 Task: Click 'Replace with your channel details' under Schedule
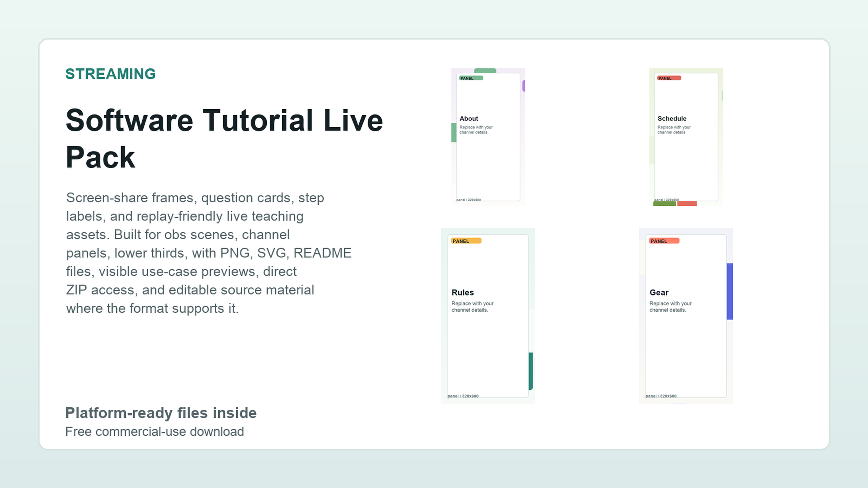click(x=674, y=130)
